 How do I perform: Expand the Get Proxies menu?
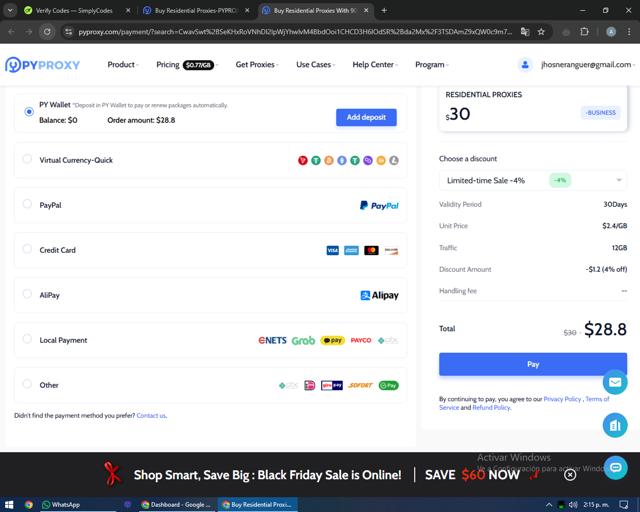257,65
